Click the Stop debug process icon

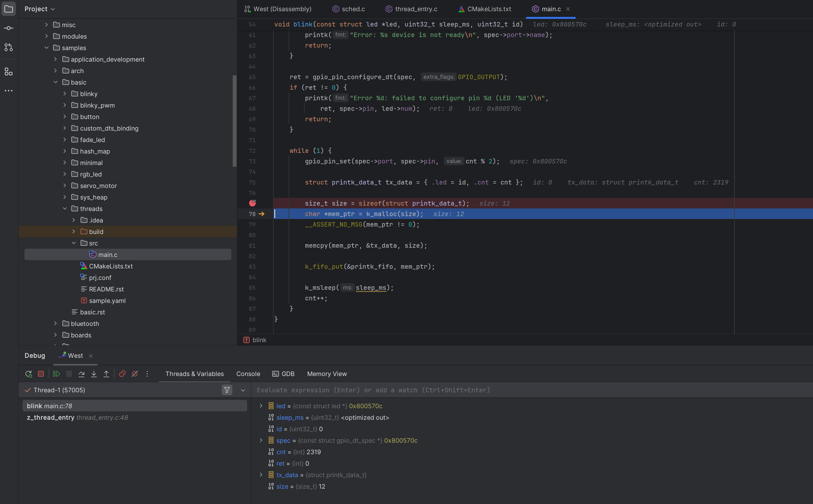coord(41,374)
